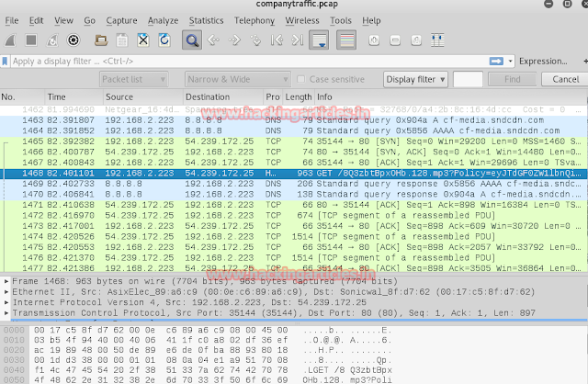Jump to the last packet icon

(x=298, y=40)
